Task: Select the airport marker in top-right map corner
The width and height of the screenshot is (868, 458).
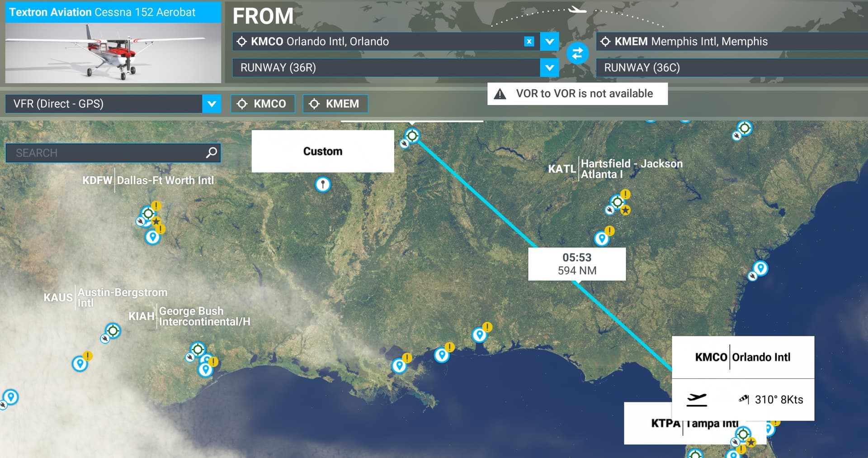Action: point(744,128)
